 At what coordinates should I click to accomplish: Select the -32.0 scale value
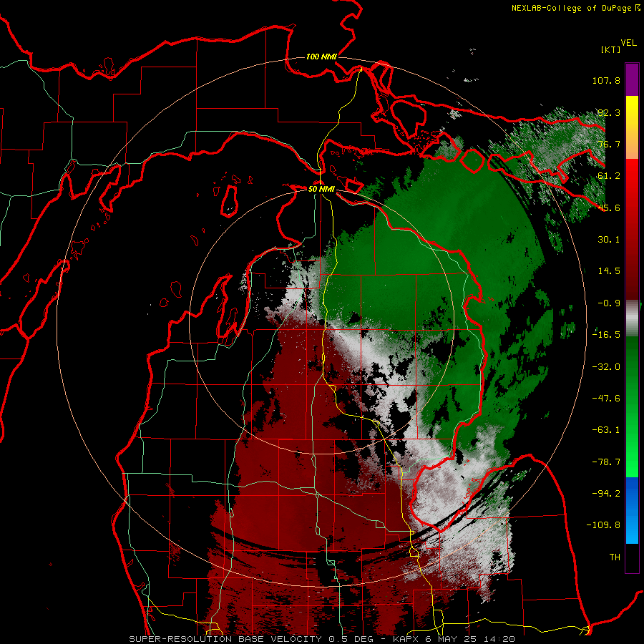[606, 367]
